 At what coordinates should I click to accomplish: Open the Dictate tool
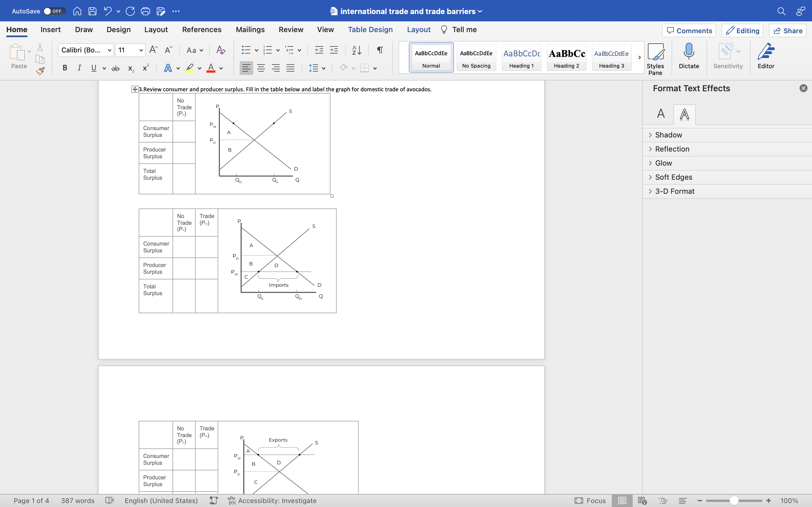pos(689,57)
